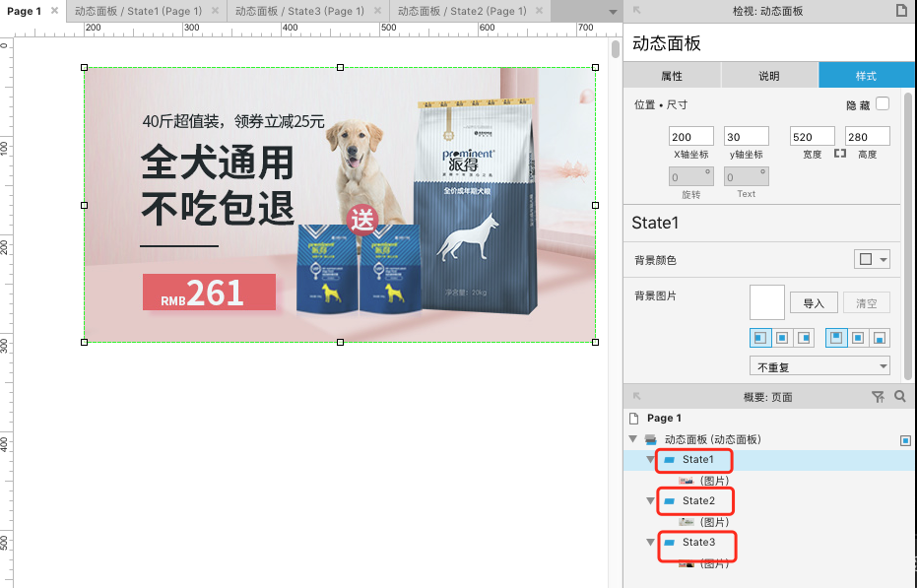Select the 样式 tab in inspector

coord(866,76)
